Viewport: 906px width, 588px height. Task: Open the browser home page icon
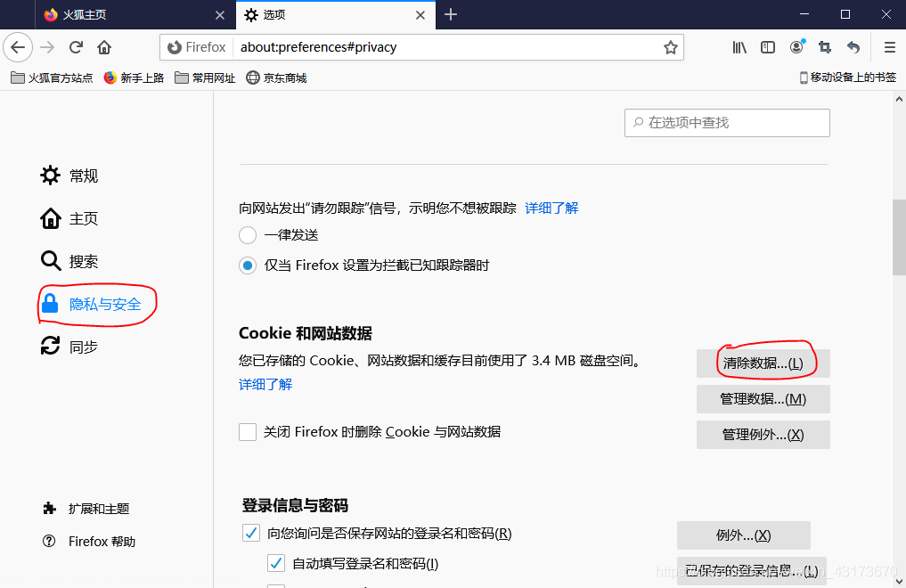104,47
